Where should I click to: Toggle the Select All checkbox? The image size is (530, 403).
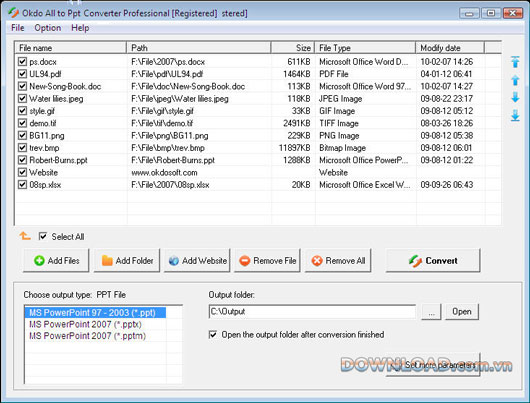[x=43, y=236]
